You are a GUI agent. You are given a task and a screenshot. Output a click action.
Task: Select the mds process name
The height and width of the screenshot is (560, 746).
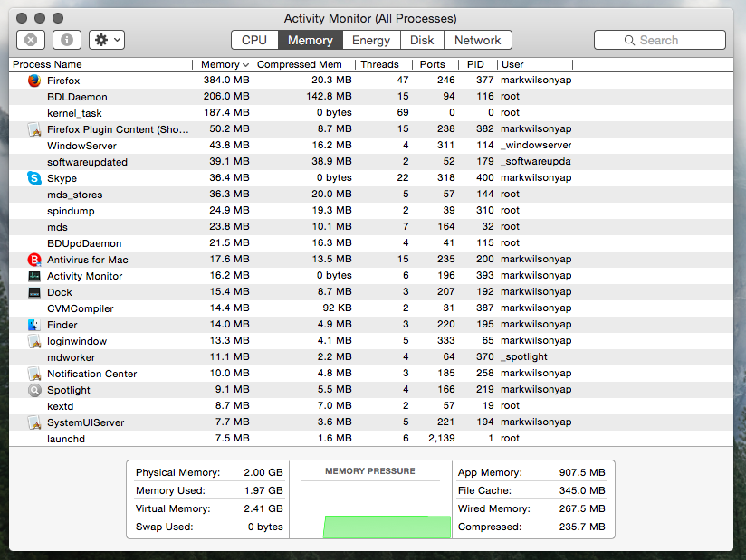click(57, 227)
